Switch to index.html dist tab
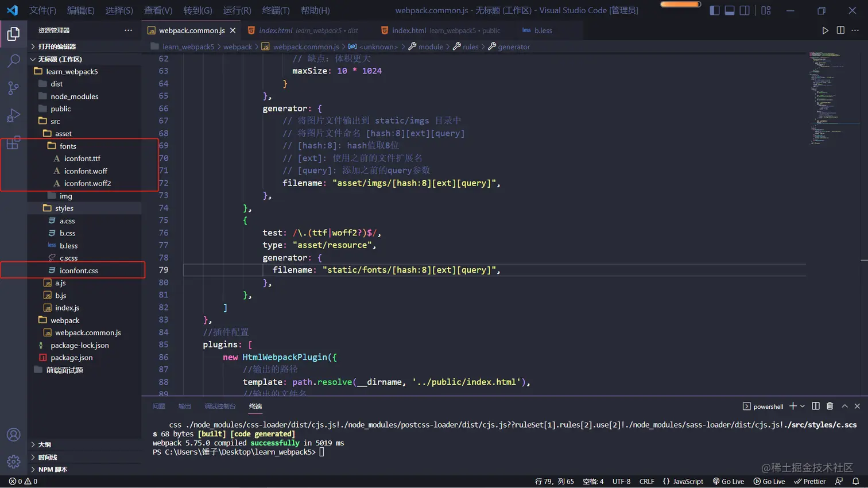868x488 pixels. pos(308,30)
